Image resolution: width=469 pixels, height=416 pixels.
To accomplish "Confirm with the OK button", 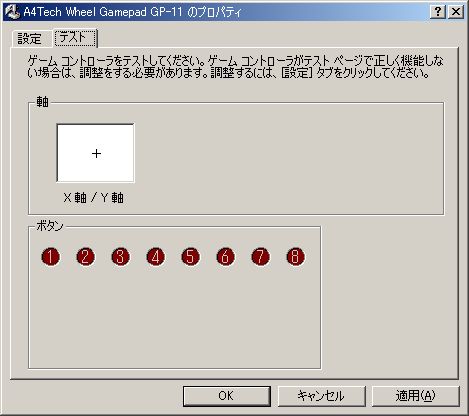I will [227, 396].
